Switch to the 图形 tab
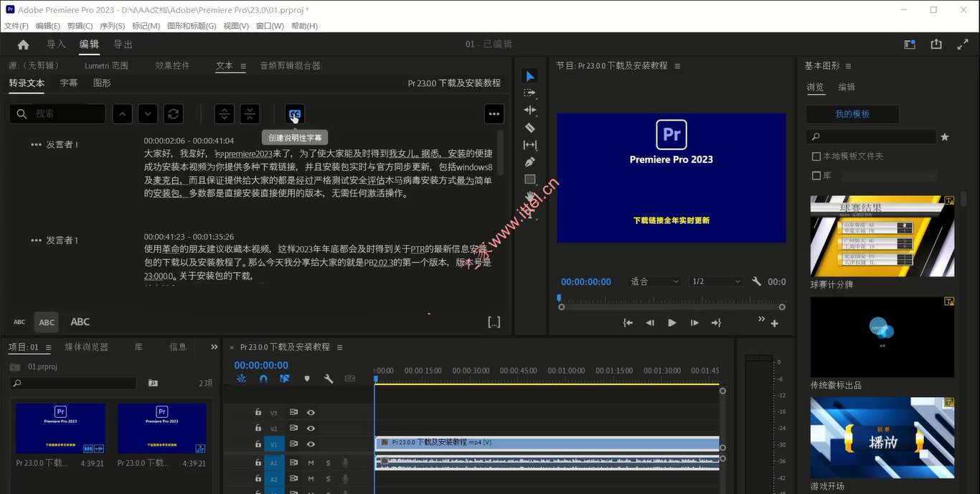This screenshot has height=494, width=980. tap(102, 83)
